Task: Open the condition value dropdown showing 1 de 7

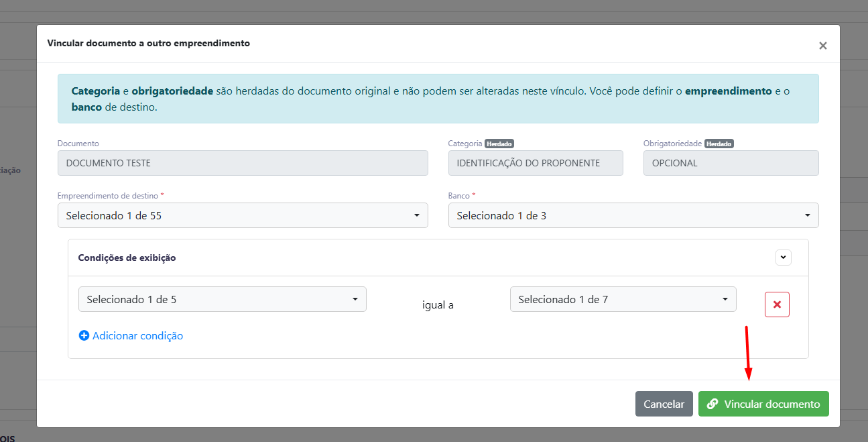Action: click(x=623, y=299)
